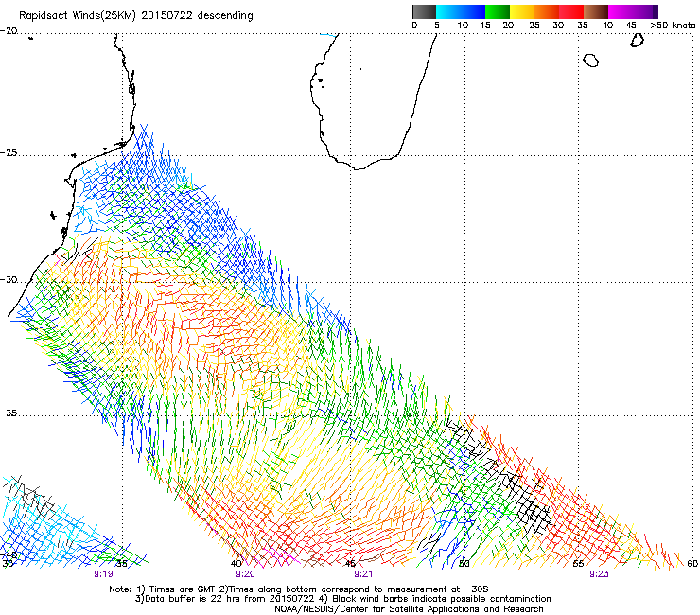Image resolution: width=700 pixels, height=615 pixels.
Task: Click the green 15-20 knots legend swatch
Action: coord(498,11)
